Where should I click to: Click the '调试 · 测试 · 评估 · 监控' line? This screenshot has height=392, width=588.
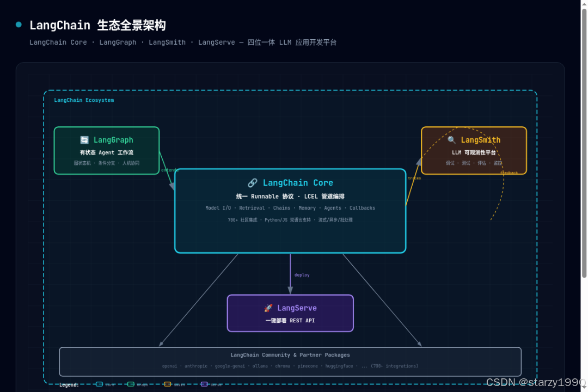pyautogui.click(x=474, y=163)
